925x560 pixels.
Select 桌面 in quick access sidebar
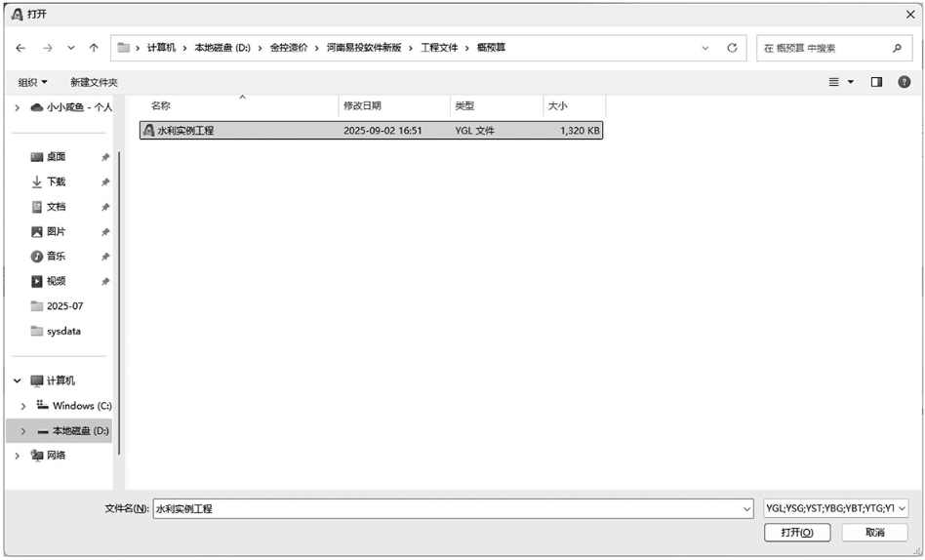(56, 157)
